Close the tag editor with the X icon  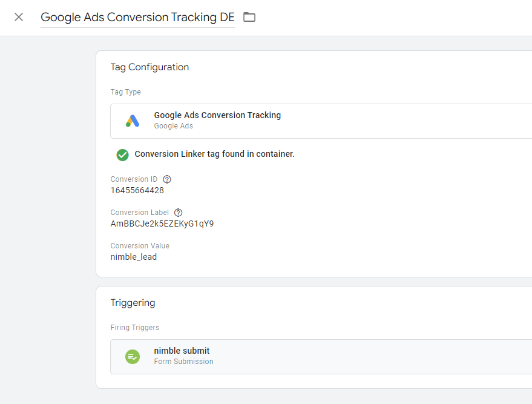tap(19, 17)
